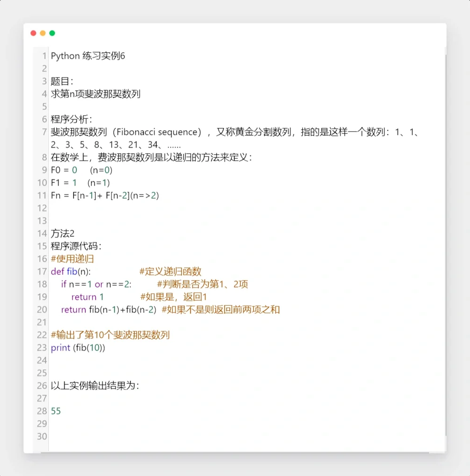Click the code 'print (fib(10))'
Screen dimensions: 470x476
tap(78, 348)
